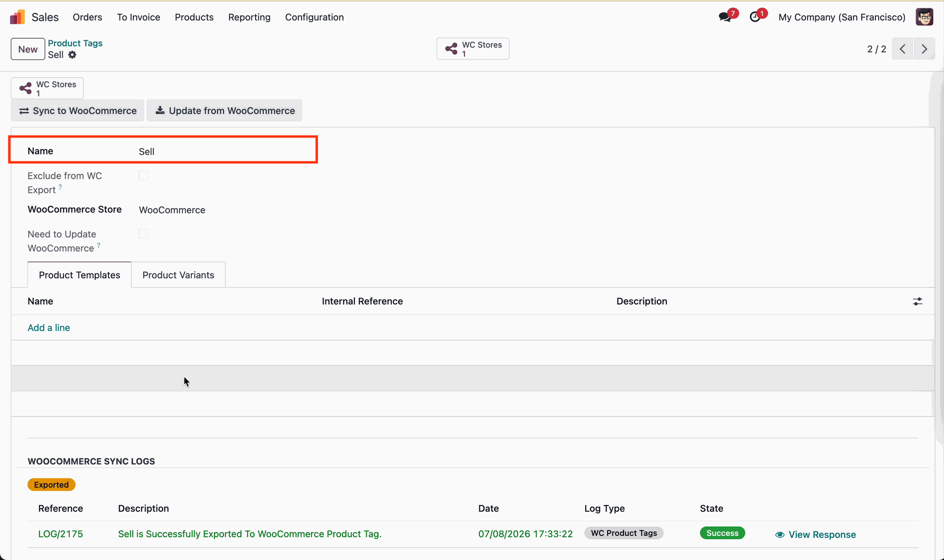Toggle Exclude from WC Export checkbox
The height and width of the screenshot is (560, 944).
click(144, 176)
